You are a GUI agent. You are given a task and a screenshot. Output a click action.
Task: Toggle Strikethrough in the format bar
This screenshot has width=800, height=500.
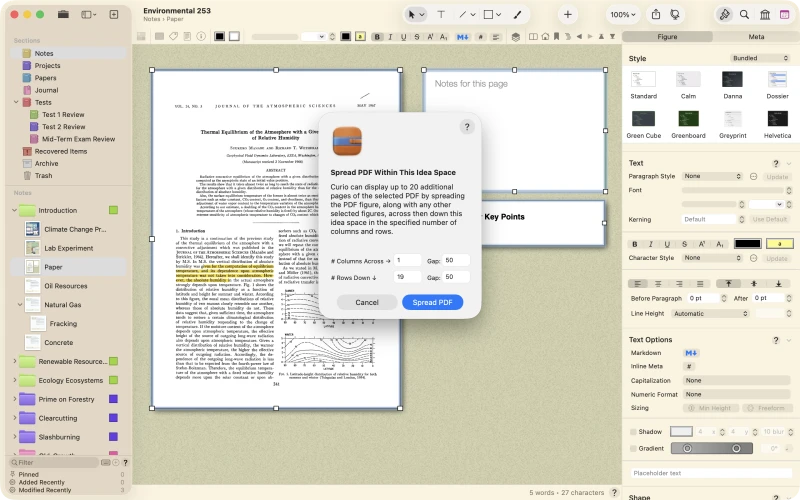pos(417,37)
